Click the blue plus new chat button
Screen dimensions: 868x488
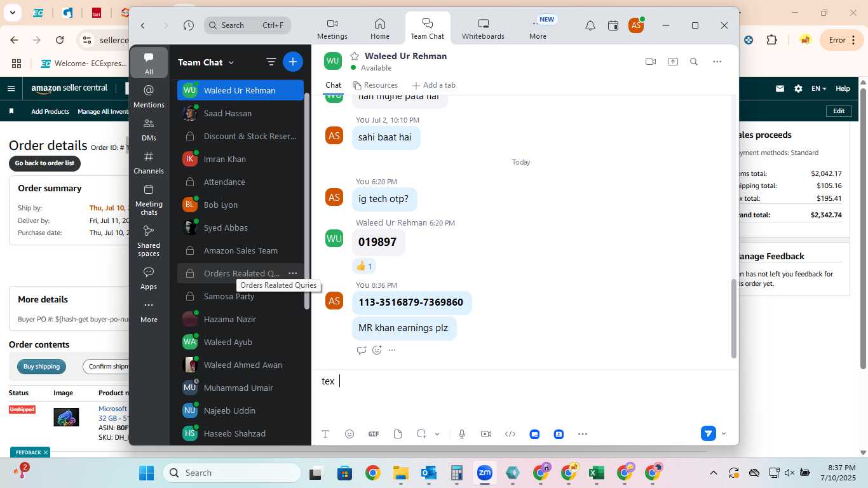(x=292, y=62)
